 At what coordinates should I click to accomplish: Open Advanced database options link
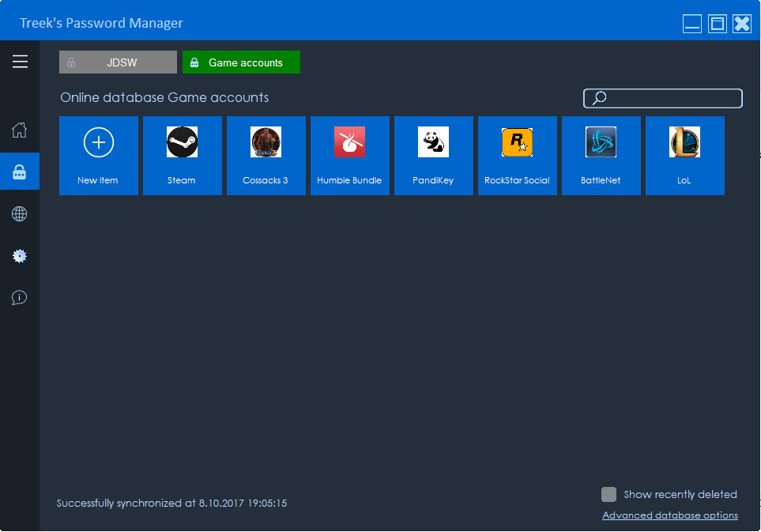click(x=670, y=515)
